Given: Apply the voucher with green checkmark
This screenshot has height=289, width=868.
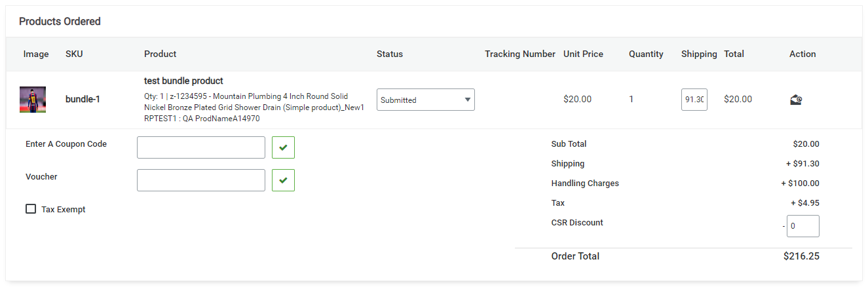Looking at the screenshot, I should click(283, 180).
